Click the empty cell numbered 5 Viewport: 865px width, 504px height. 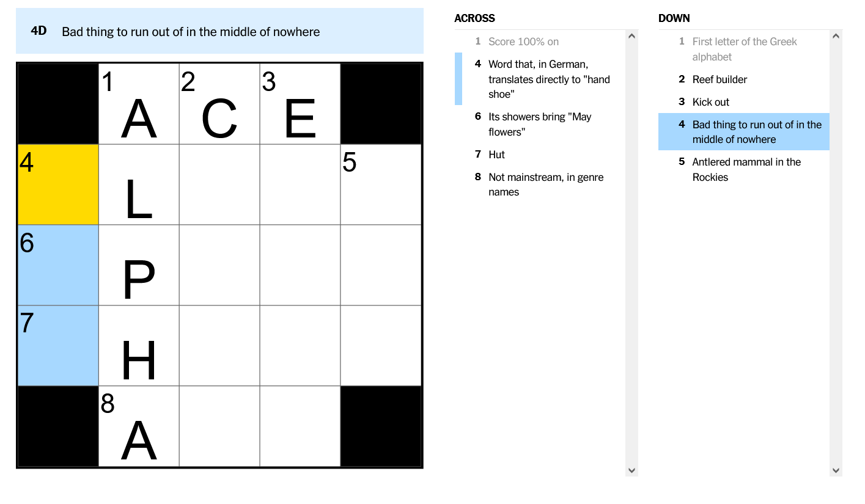380,183
